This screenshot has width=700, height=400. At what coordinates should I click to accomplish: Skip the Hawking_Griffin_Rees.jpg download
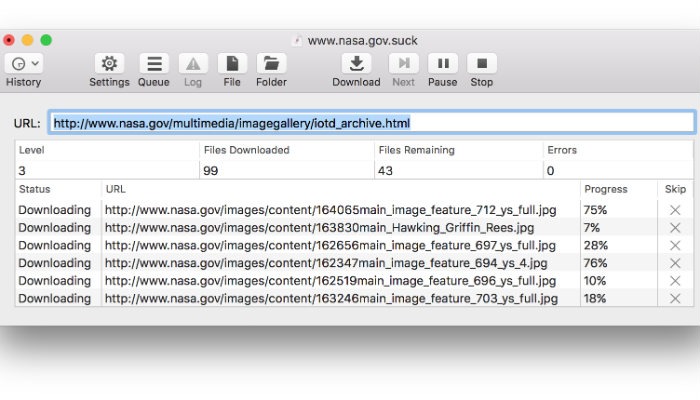point(675,228)
